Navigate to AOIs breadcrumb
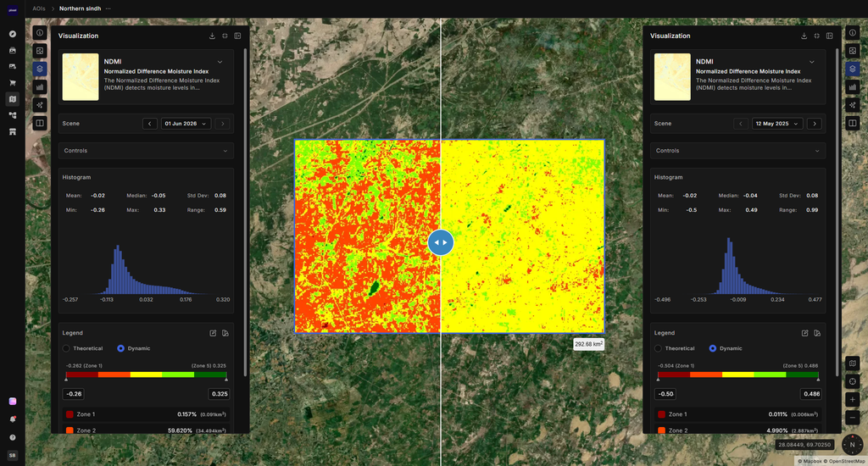868x466 pixels. (39, 8)
